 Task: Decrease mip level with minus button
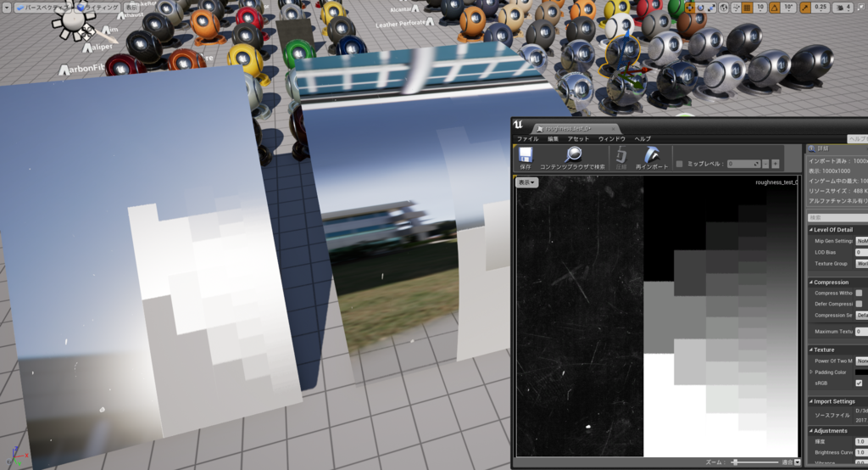pyautogui.click(x=765, y=164)
